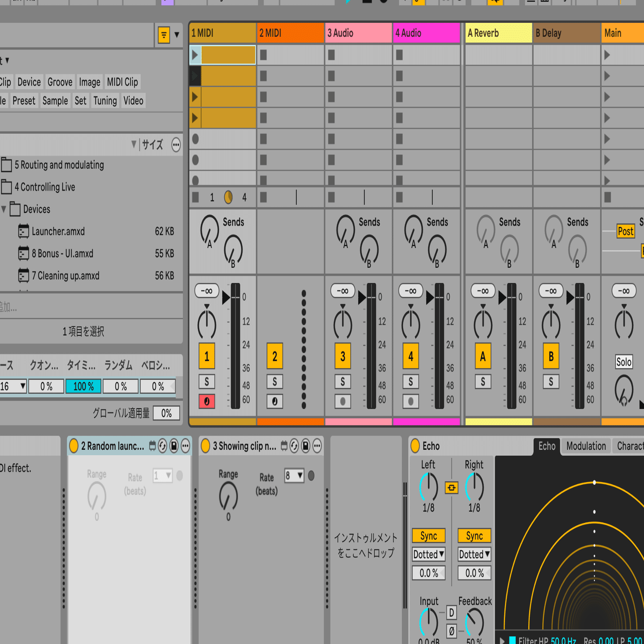
Task: Save a preset from the "2 Random launc..." device
Action: 174,446
